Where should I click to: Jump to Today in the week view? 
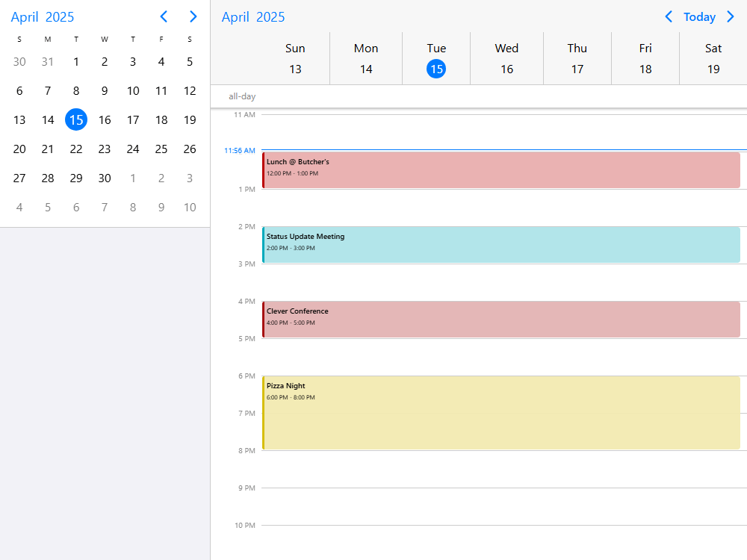(x=699, y=17)
